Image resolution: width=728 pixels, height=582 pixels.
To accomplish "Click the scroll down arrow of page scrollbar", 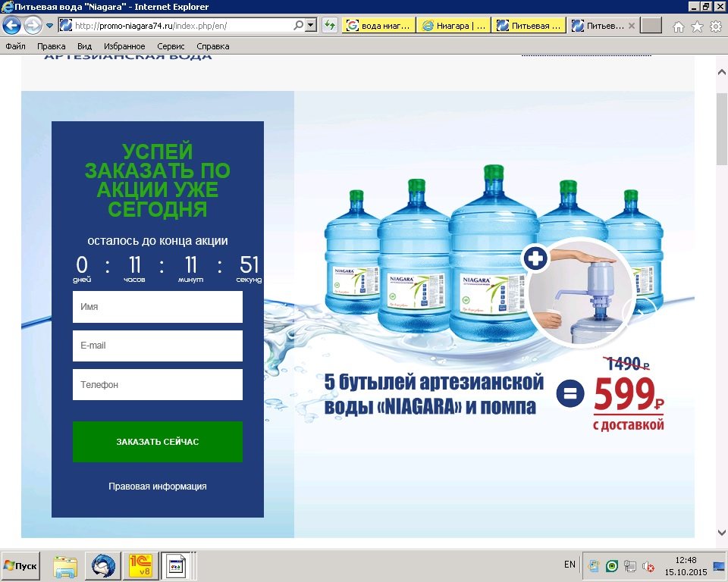I will click(721, 532).
